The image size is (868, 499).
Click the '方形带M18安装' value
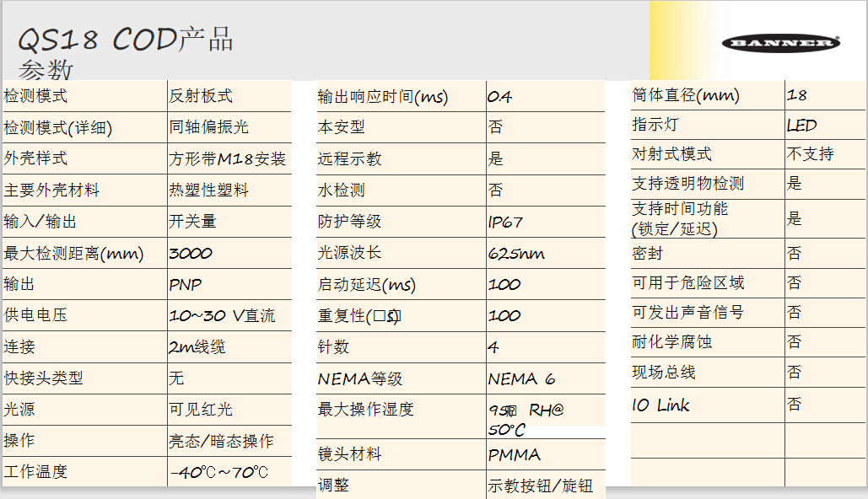228,159
